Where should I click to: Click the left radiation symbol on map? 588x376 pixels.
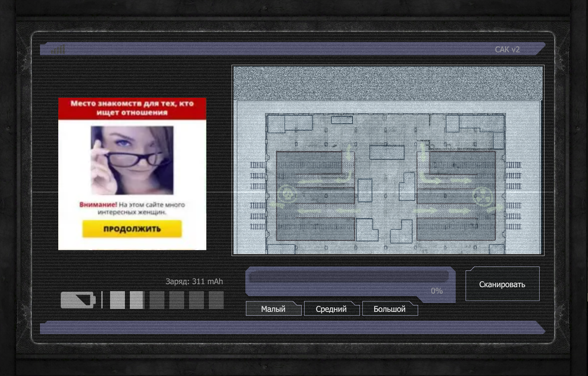287,194
